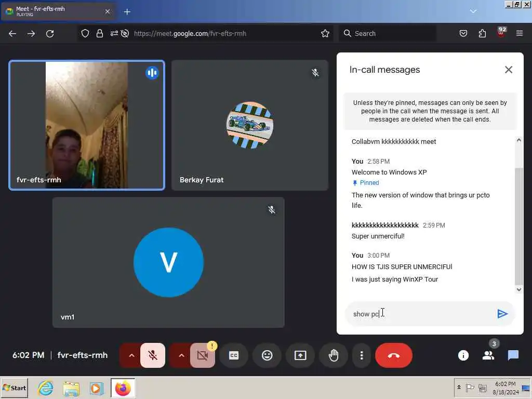Go back with the browser back arrow
Viewport: 532px width, 399px height.
point(12,34)
